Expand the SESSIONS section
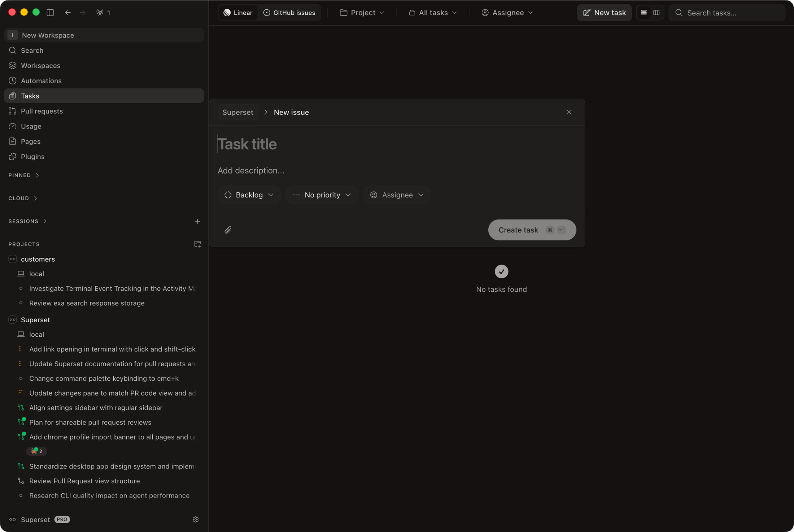The image size is (794, 532). 27,221
